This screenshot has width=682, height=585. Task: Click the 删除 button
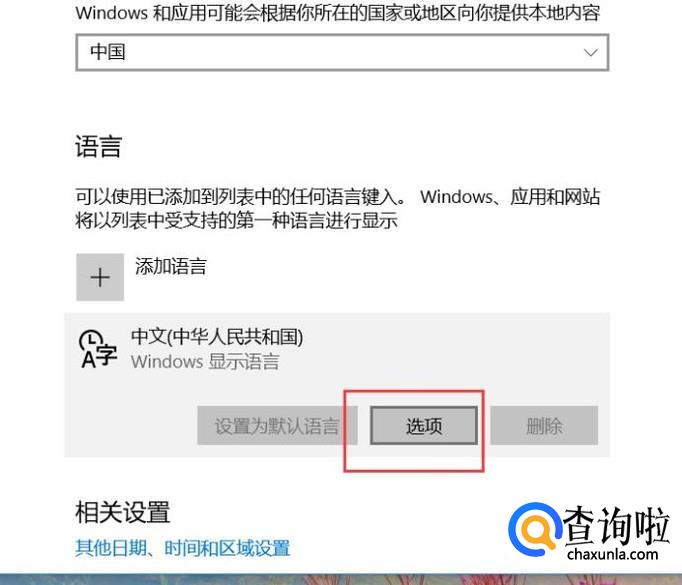point(544,426)
